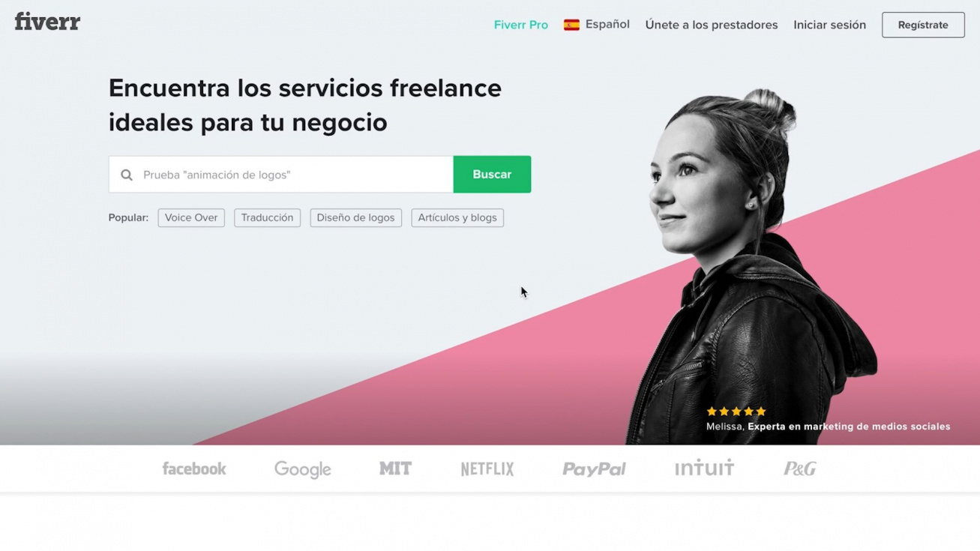Click the Google logo
980x551 pixels.
point(303,469)
